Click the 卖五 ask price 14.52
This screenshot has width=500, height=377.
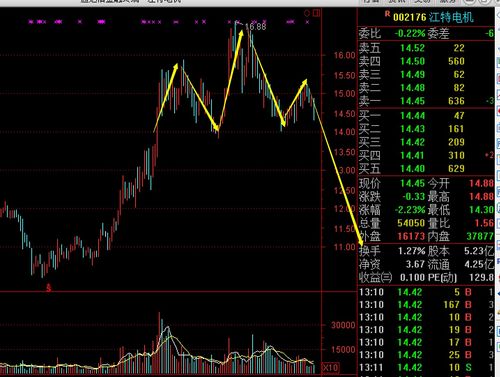412,48
